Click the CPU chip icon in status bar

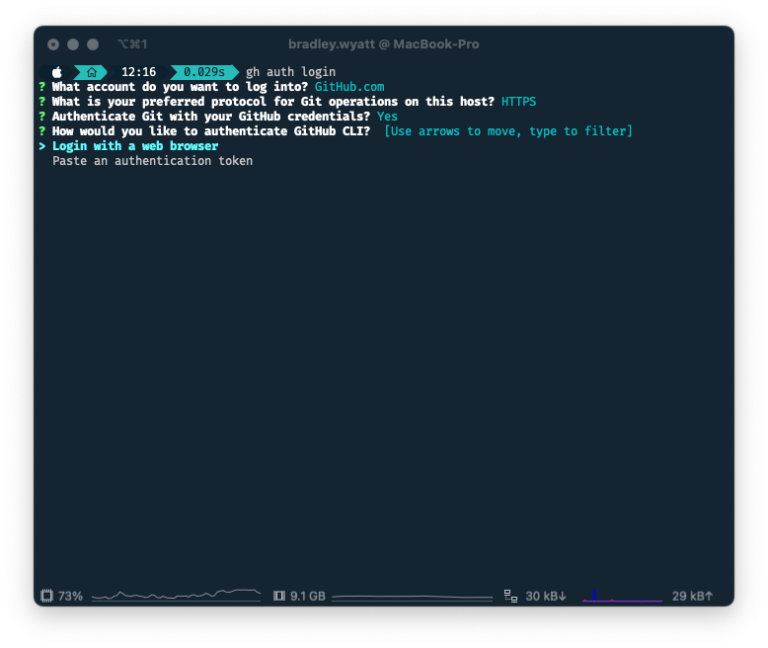coord(47,596)
